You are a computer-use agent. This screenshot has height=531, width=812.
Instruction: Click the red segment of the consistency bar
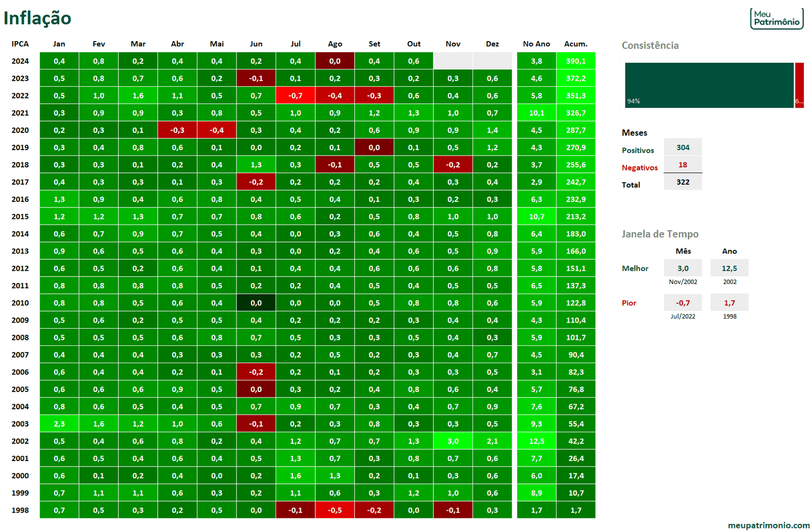click(x=799, y=85)
